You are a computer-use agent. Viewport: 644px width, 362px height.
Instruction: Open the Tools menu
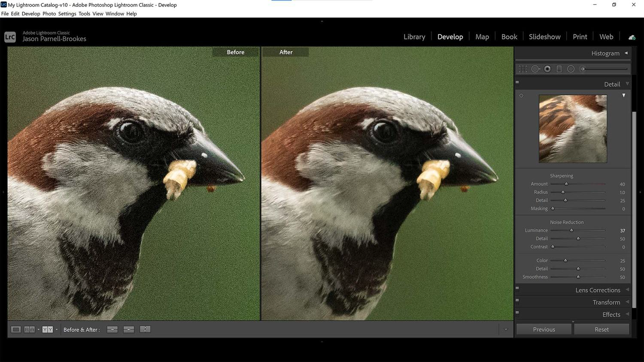click(x=84, y=14)
